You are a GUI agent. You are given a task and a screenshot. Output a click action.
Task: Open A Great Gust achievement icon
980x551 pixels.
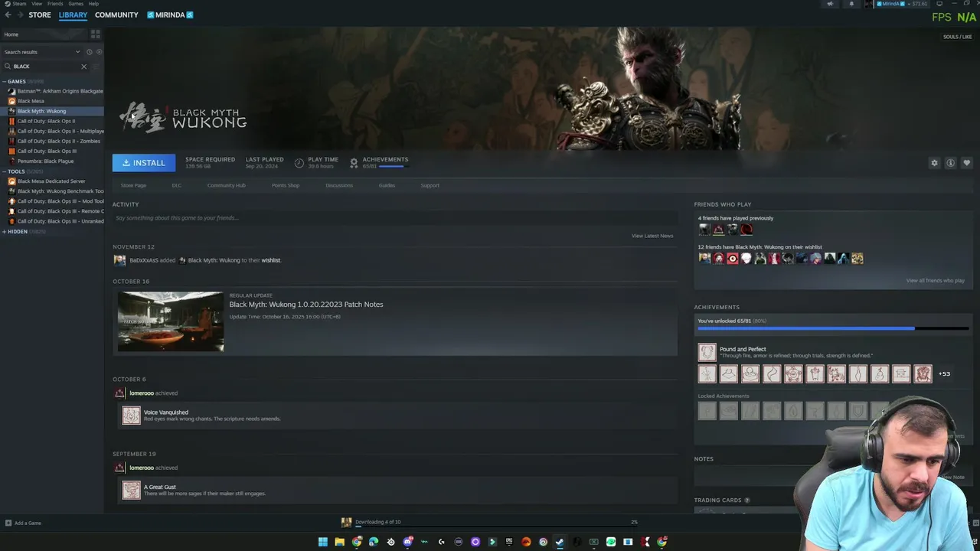(x=132, y=490)
